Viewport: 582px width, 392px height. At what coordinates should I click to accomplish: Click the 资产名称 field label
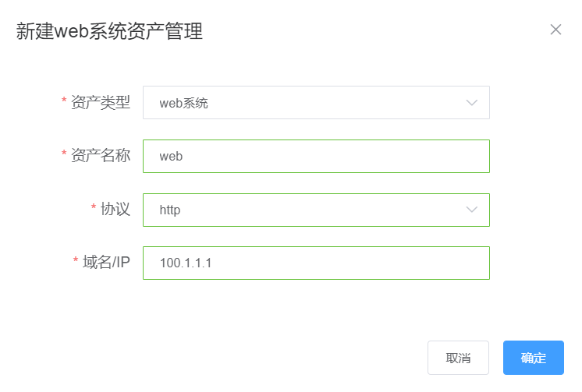pos(101,155)
